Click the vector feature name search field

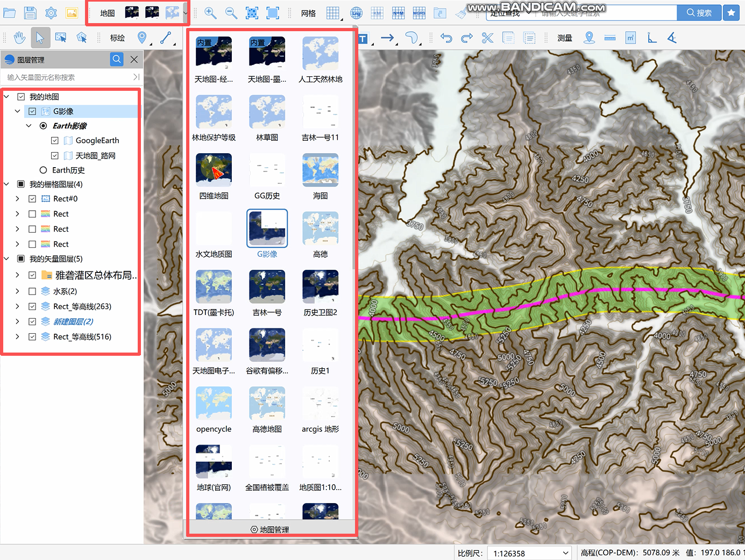tap(68, 77)
